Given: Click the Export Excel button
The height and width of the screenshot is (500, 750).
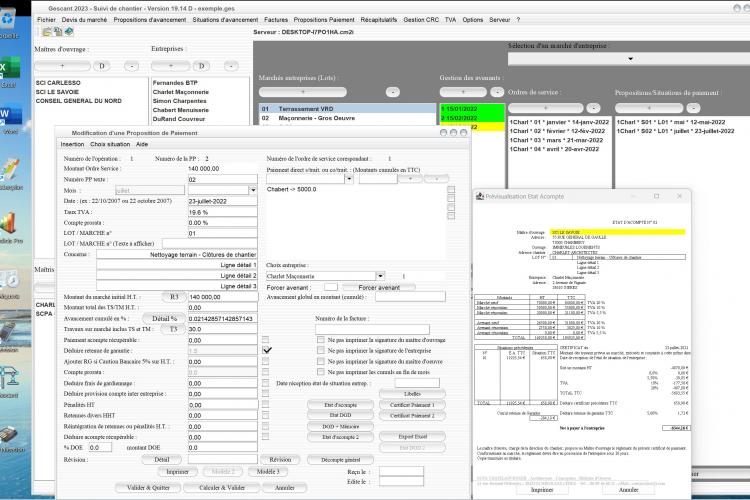Looking at the screenshot, I should (412, 436).
